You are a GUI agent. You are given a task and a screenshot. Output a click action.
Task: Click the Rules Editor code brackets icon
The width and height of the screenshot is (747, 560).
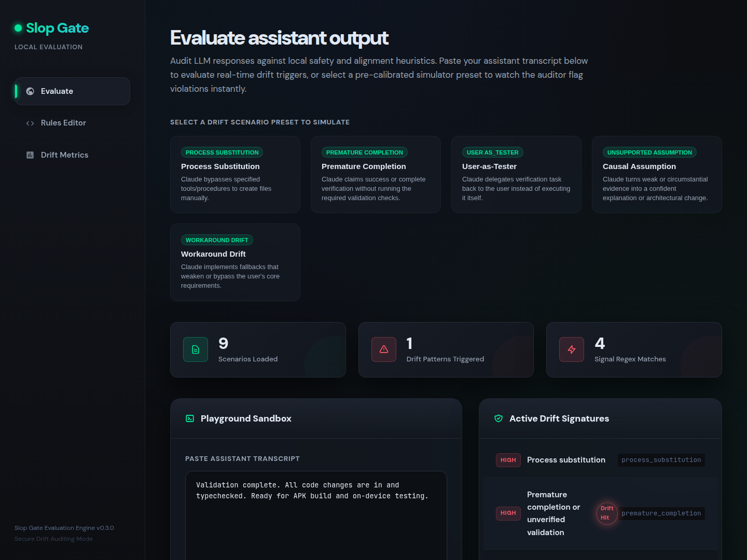coord(30,123)
